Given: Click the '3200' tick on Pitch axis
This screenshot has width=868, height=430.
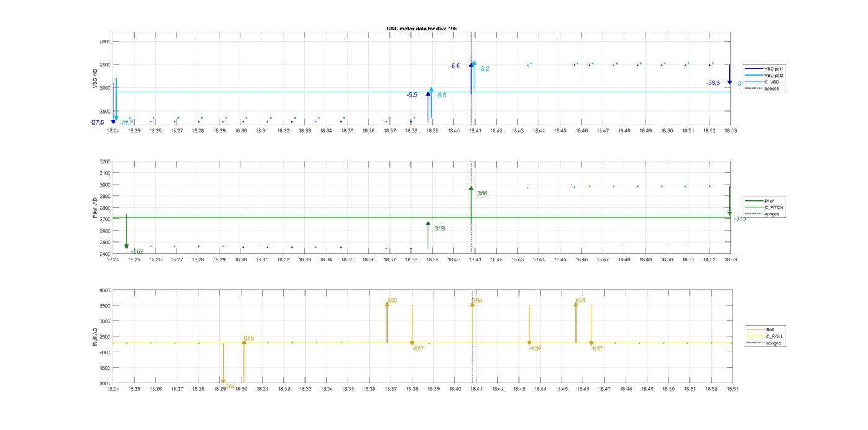Looking at the screenshot, I should (x=105, y=161).
